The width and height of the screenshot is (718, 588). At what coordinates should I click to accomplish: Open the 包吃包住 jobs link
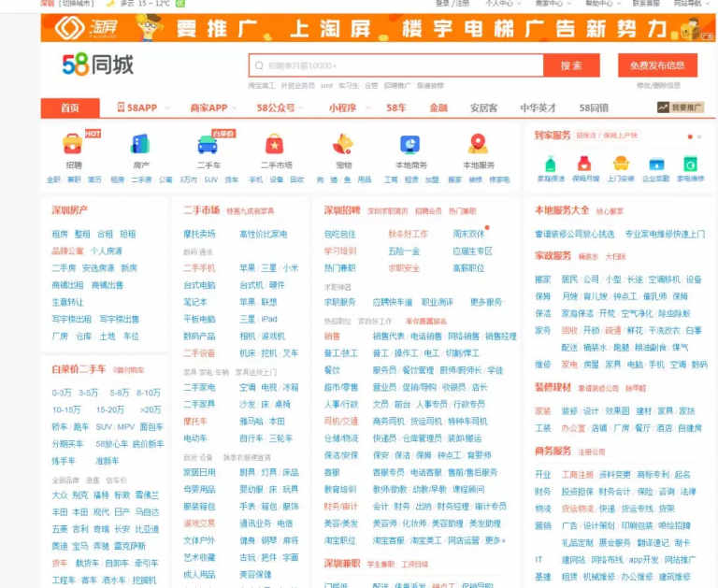[x=339, y=234]
